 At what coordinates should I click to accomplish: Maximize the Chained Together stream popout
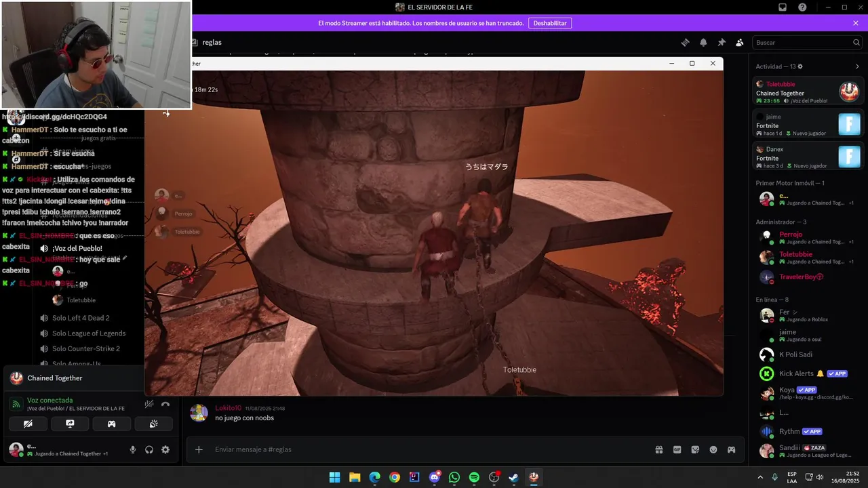pos(692,63)
